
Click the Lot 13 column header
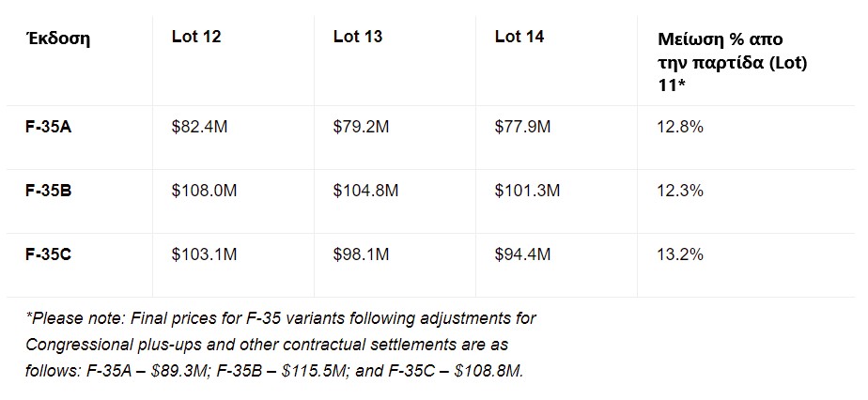358,38
